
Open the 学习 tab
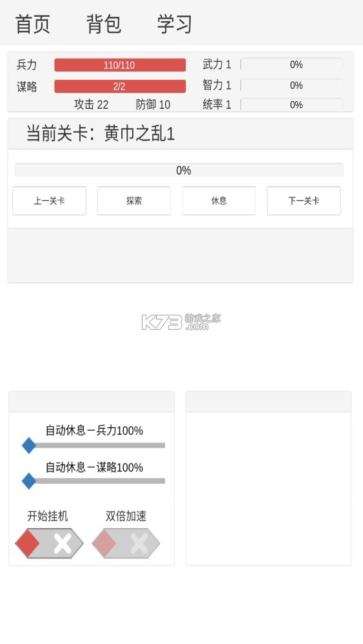tap(175, 24)
